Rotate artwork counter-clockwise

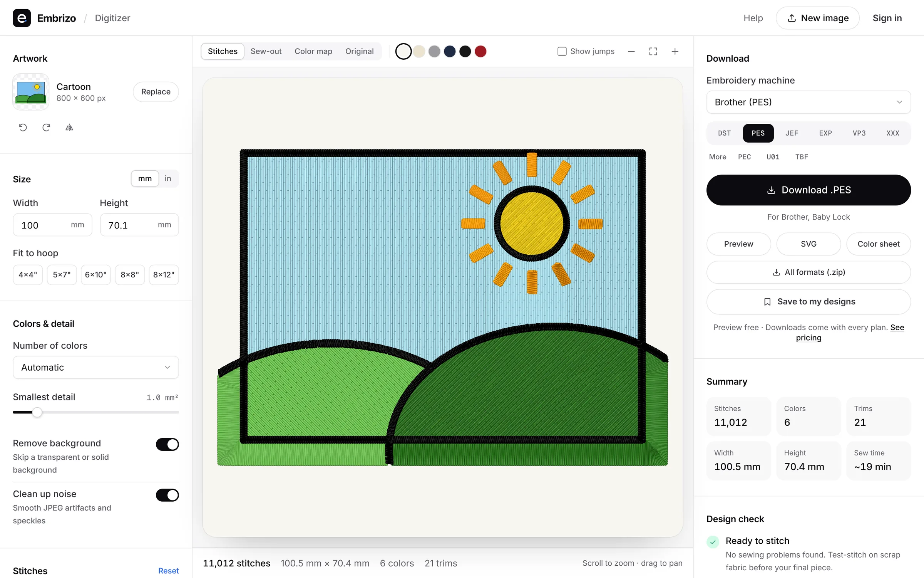(x=23, y=128)
